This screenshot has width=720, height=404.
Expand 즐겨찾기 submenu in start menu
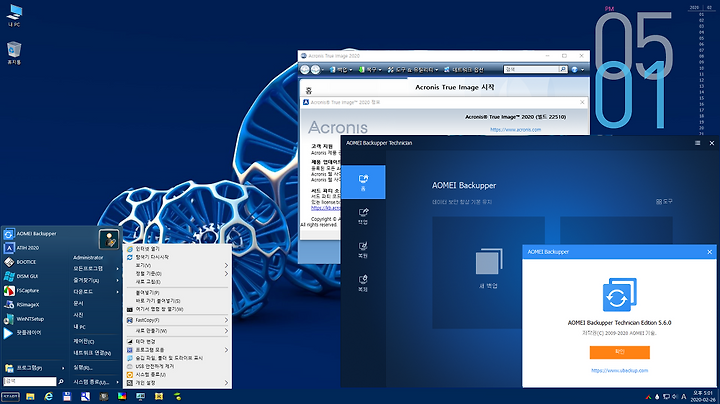96,280
